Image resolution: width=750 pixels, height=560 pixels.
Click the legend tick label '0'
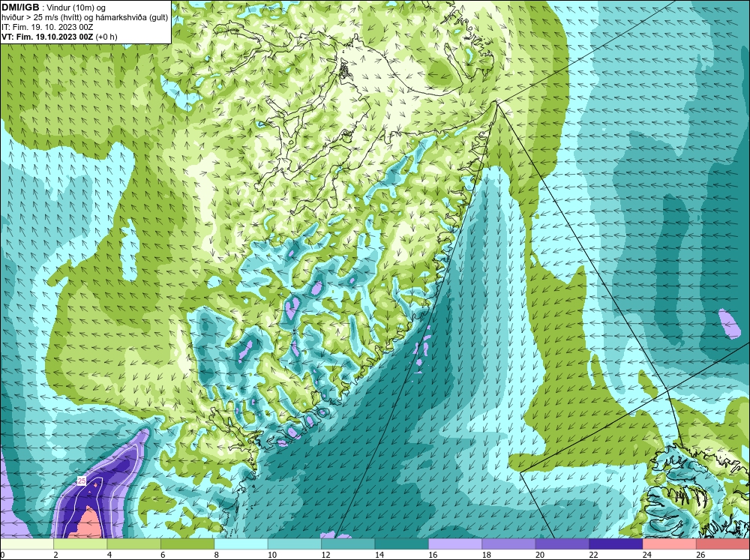pos(2,555)
